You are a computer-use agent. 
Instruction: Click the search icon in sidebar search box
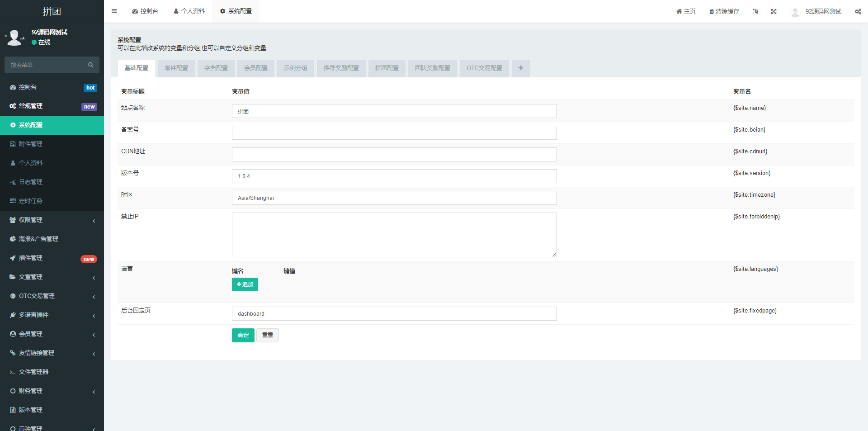[x=91, y=65]
